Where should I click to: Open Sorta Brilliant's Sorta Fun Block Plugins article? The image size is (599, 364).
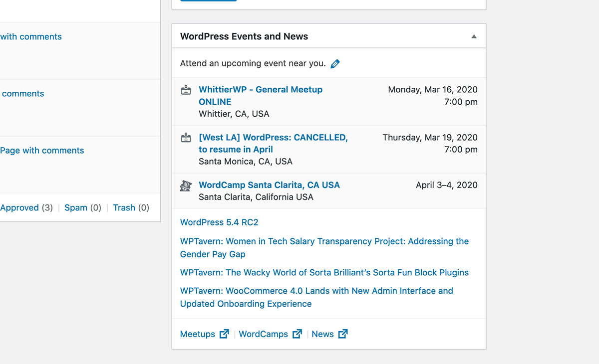324,273
